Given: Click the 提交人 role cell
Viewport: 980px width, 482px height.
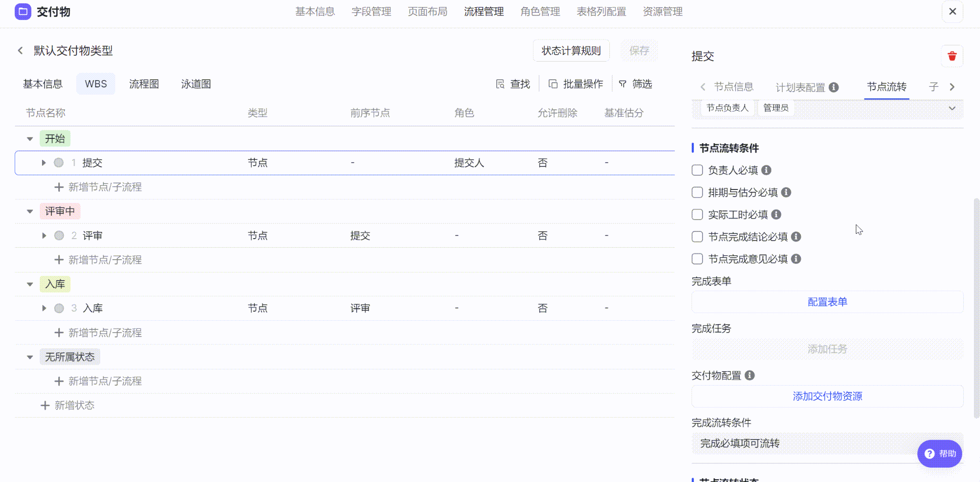Looking at the screenshot, I should pos(469,163).
